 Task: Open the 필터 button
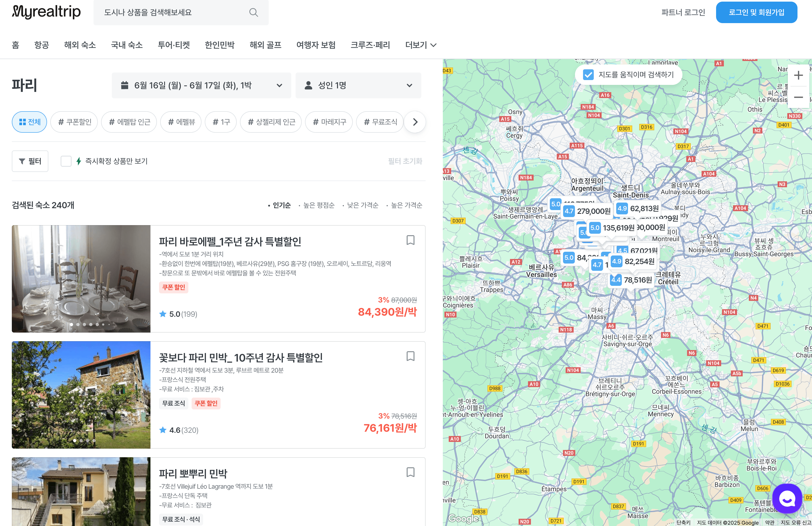[30, 161]
